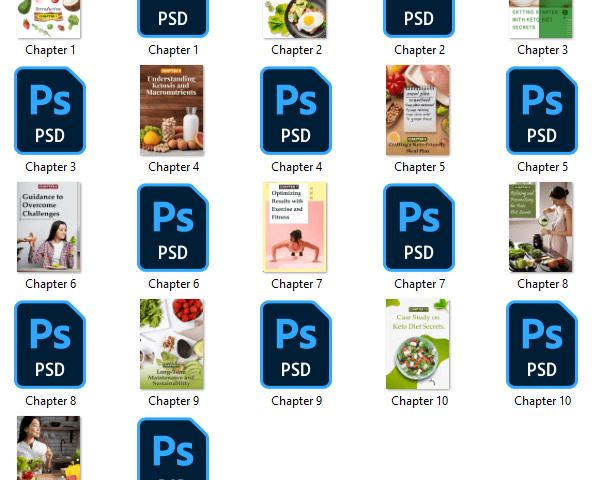
Task: Click the Chapter 8 woman pouring smoothie image
Action: coord(541,227)
